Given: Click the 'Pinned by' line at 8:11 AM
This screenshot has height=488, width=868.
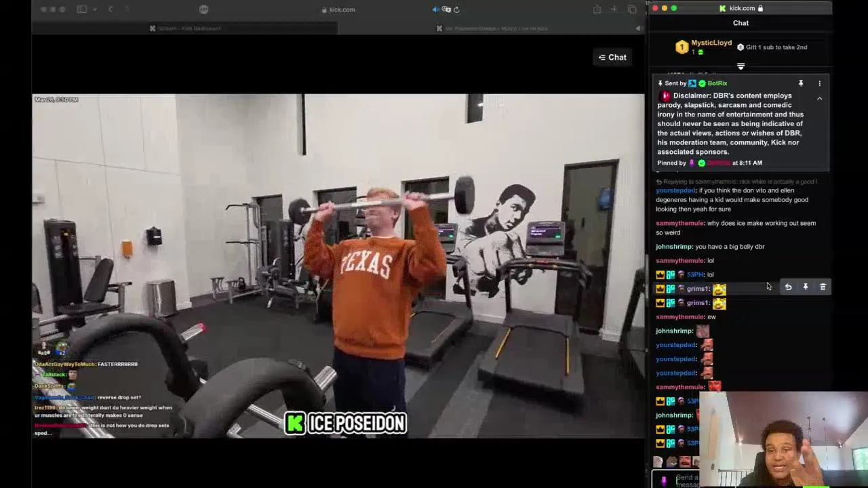Looking at the screenshot, I should 709,163.
